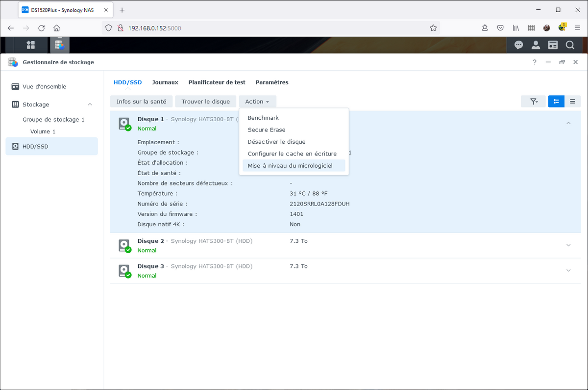
Task: Click the HDD/SSD sidebar disk icon
Action: point(15,146)
